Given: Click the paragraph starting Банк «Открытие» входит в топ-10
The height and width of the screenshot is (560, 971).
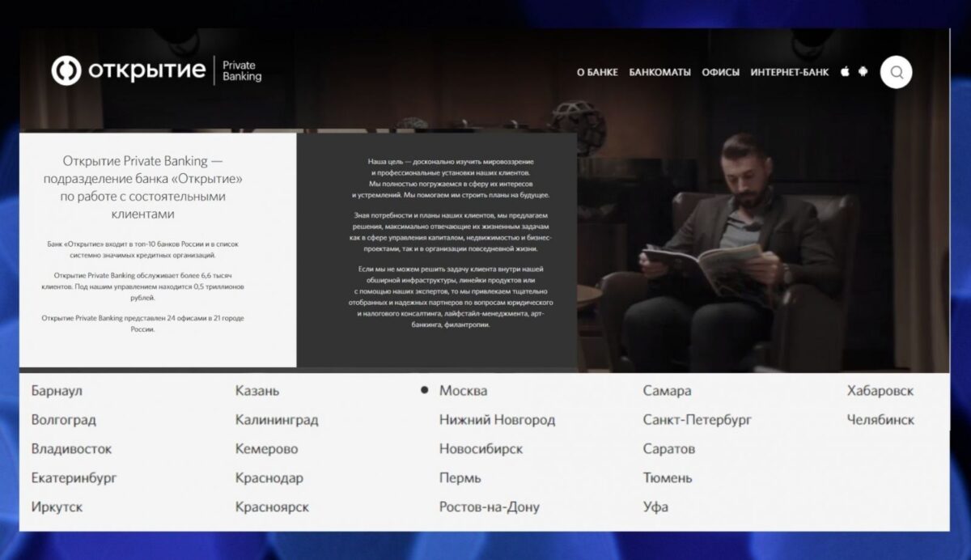Looking at the screenshot, I should [x=142, y=248].
